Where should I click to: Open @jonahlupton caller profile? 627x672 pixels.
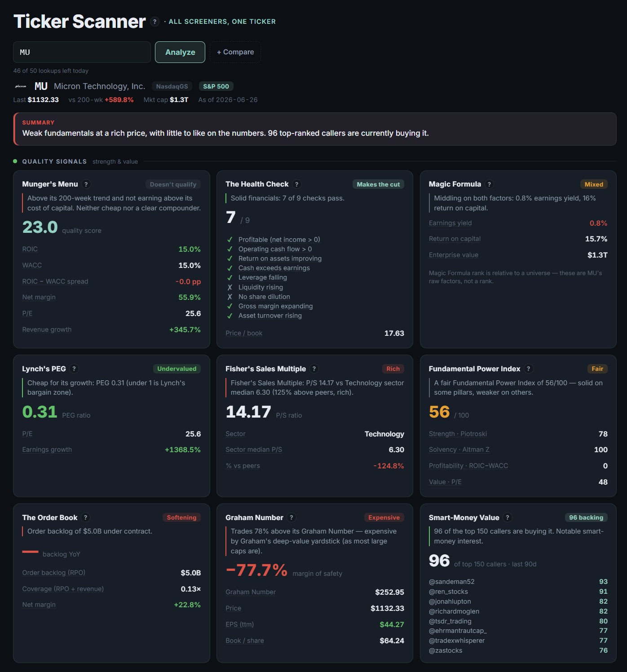[450, 601]
